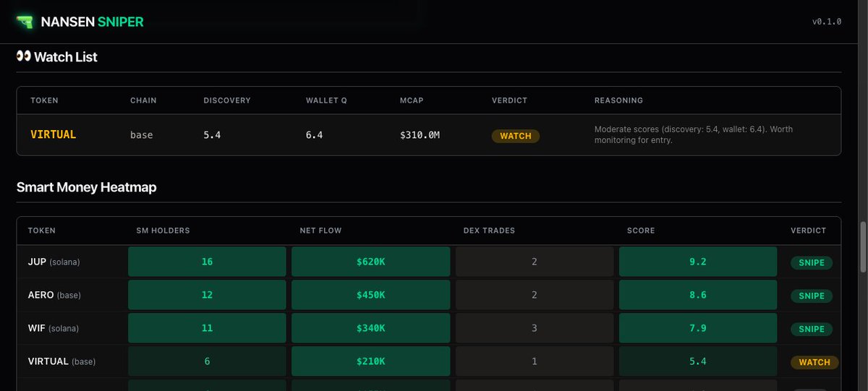Click the DISCOVERY column header
The image size is (868, 391).
(x=227, y=100)
